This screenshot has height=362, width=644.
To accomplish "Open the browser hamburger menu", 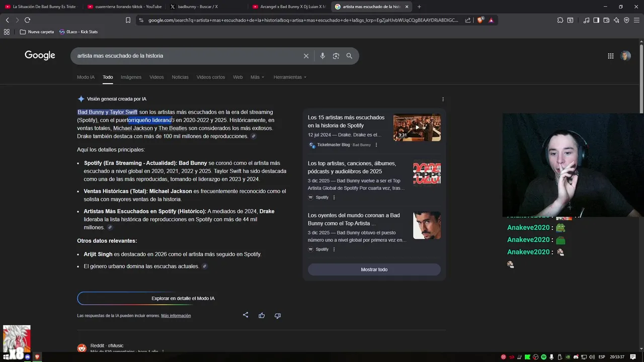I will [x=637, y=20].
